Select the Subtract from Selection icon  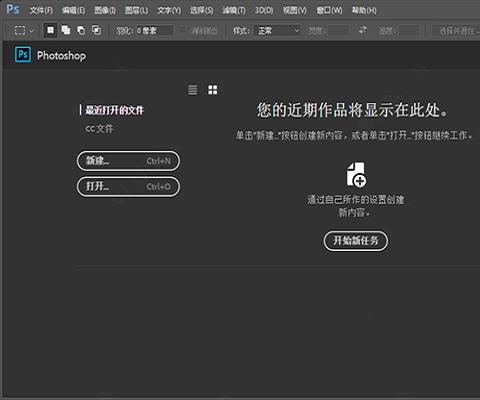(81, 30)
